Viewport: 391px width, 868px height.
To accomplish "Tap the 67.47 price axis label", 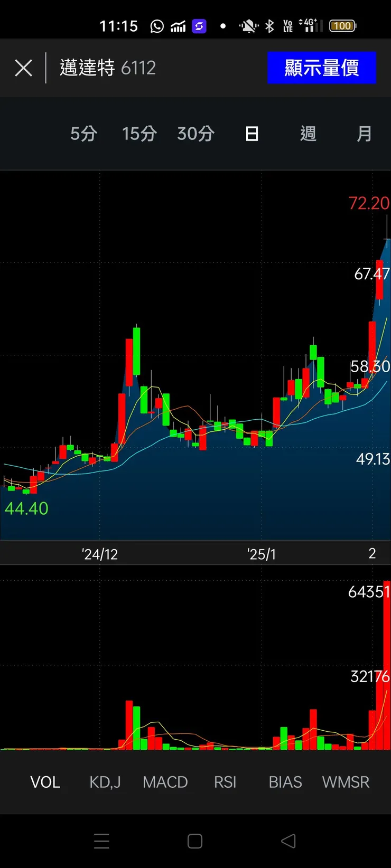I will 372,273.
